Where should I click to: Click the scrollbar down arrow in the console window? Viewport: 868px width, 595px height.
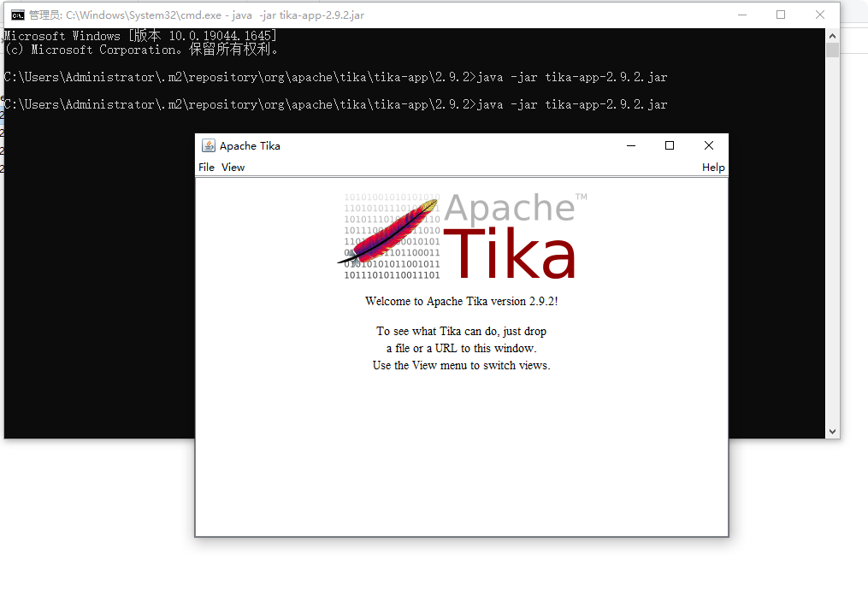(x=831, y=431)
